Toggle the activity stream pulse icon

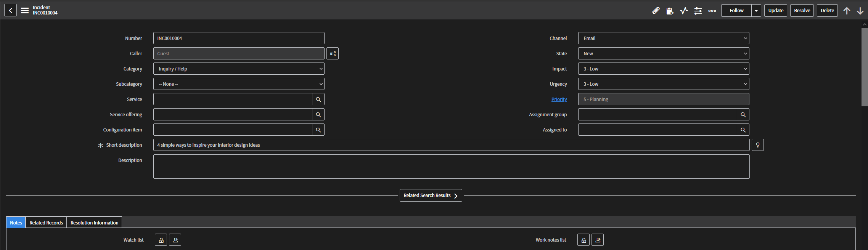(x=684, y=11)
